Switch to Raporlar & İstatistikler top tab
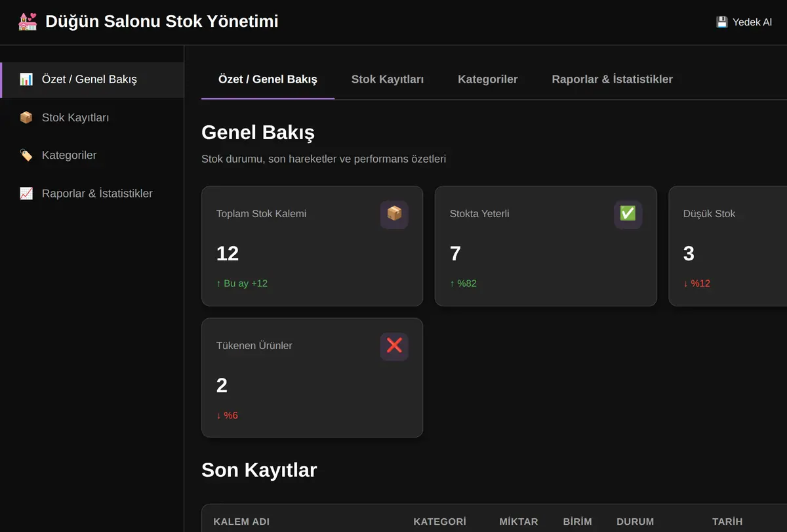Screen dimensions: 787x532 [613, 79]
